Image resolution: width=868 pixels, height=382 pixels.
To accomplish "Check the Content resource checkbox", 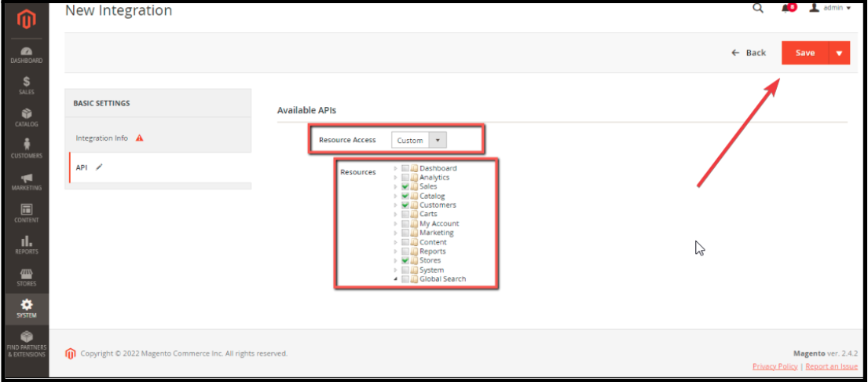I will tap(406, 242).
